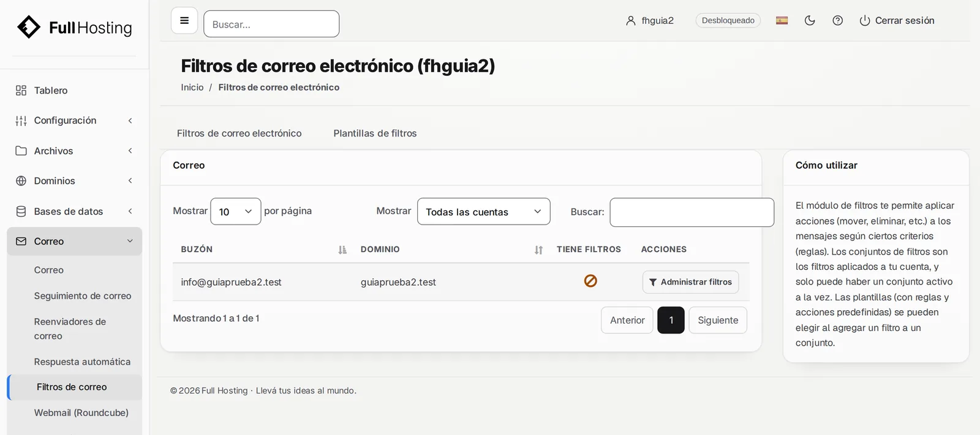Click the no-filters status icon for info@guiaprueba2.test
The width and height of the screenshot is (980, 435).
pos(590,281)
